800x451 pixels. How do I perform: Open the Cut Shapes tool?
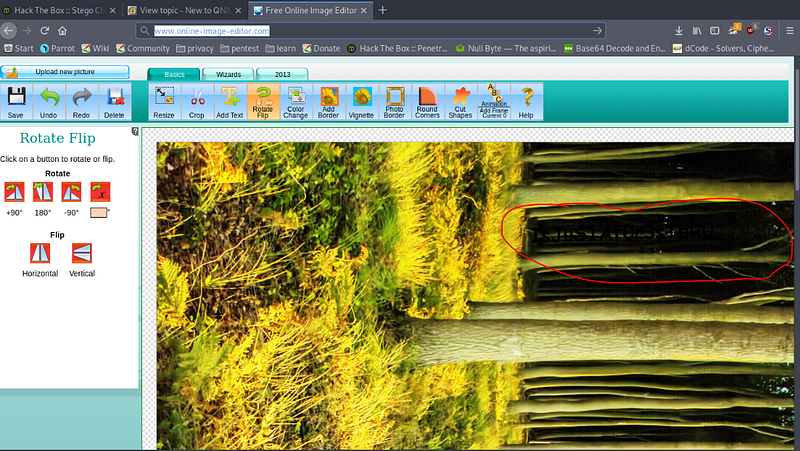460,102
